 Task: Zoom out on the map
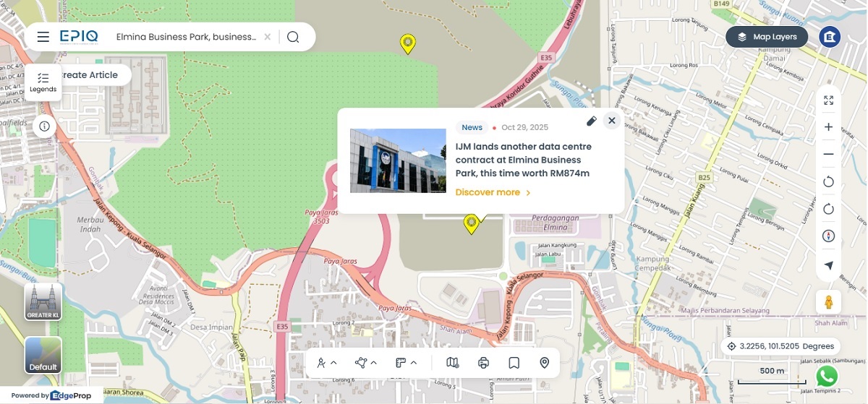[829, 154]
